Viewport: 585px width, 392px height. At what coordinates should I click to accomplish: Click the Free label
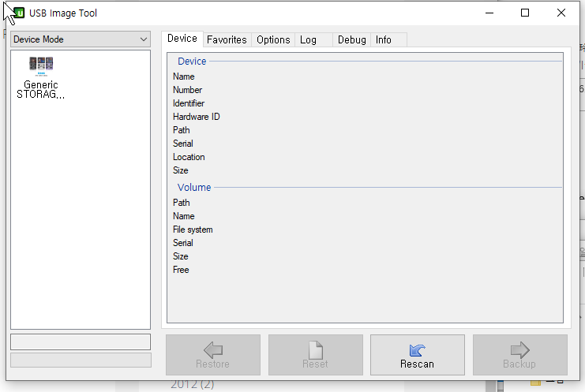(181, 270)
